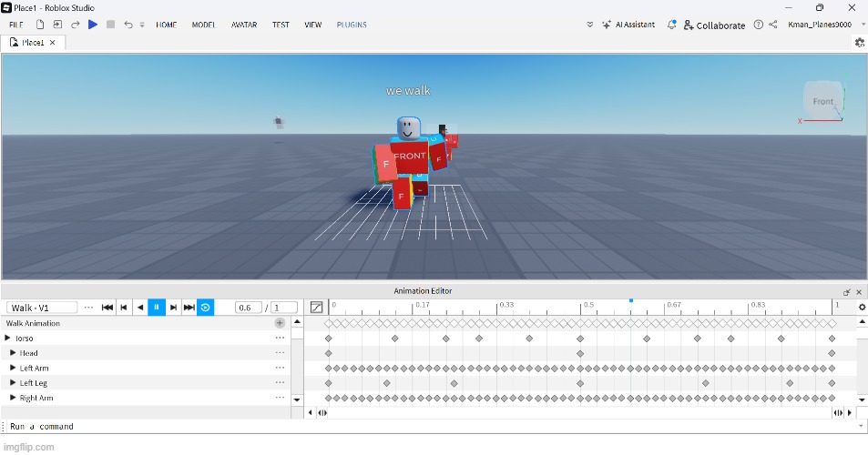Expand the Left Arm track
Image resolution: width=868 pixels, height=455 pixels.
[13, 368]
